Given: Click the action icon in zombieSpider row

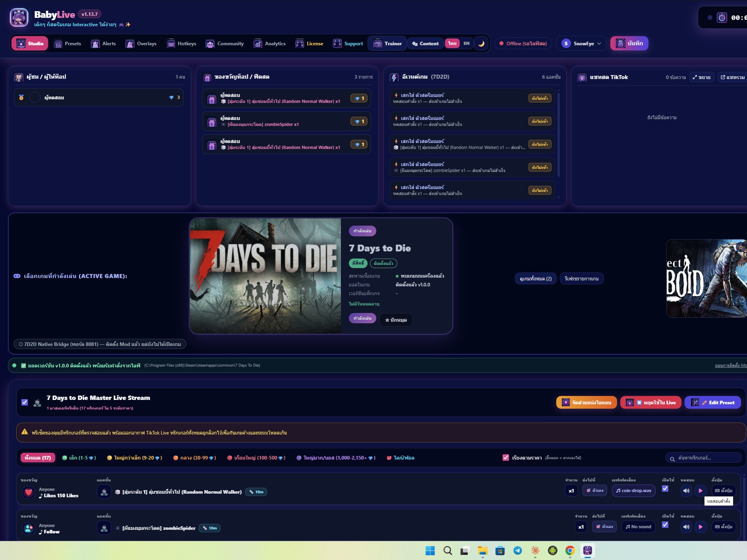Looking at the screenshot, I should 104,528.
